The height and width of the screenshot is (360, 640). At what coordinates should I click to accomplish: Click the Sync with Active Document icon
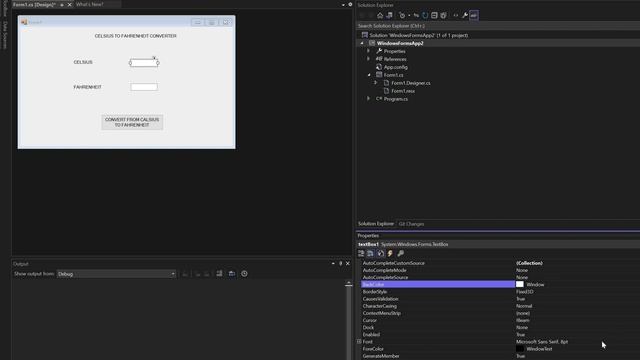[416, 16]
